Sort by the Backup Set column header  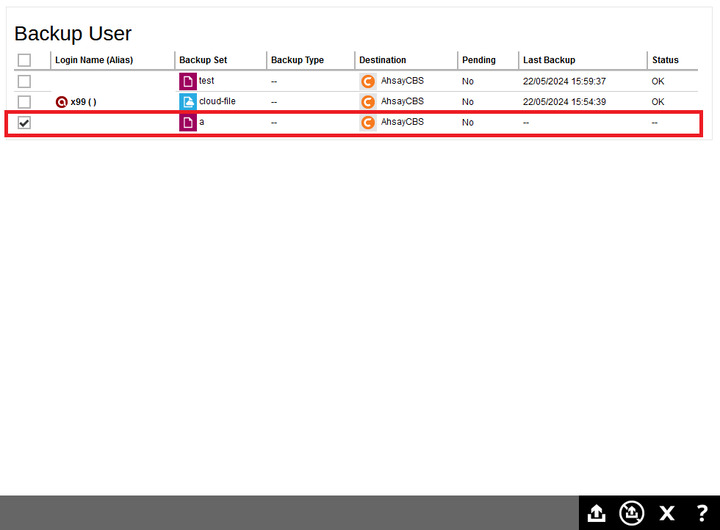pyautogui.click(x=203, y=60)
